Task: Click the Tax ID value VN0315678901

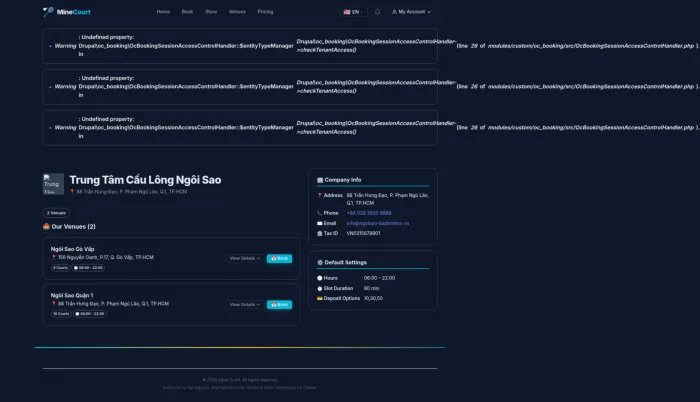Action: click(x=363, y=234)
